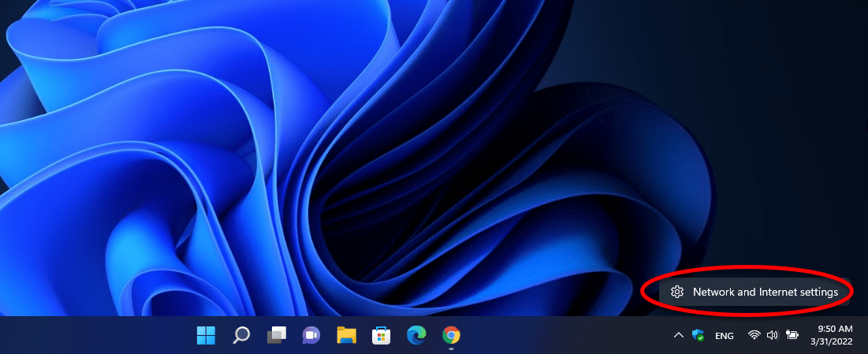Open Task View on the taskbar
Screen dimensions: 868x354
(276, 335)
